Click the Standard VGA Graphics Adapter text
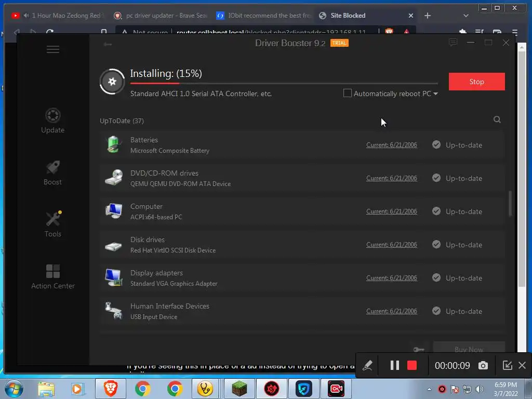Screen dimensions: 532x399 (174, 284)
